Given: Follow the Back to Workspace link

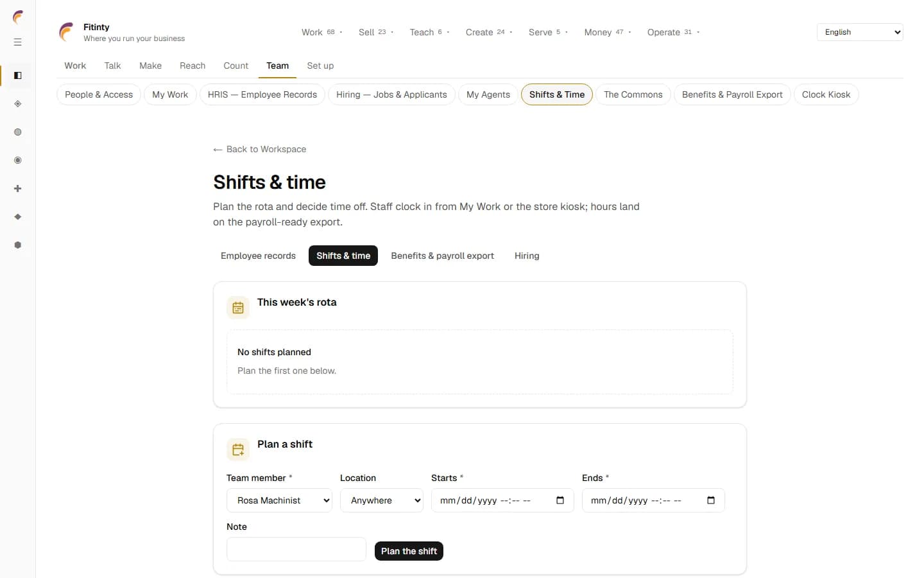Looking at the screenshot, I should (260, 149).
